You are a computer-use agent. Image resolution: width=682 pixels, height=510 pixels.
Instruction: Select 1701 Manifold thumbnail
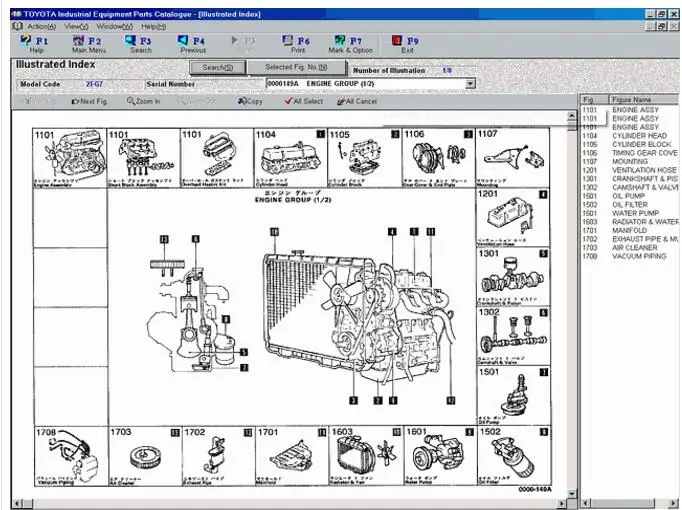coord(291,456)
